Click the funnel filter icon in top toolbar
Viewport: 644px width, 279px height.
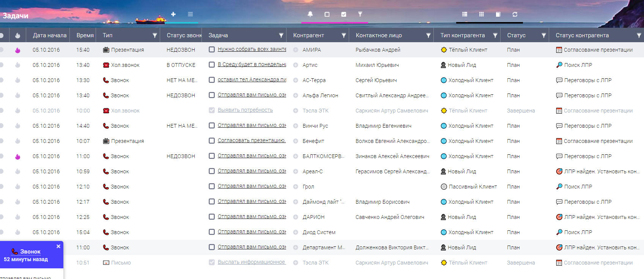[x=360, y=14]
